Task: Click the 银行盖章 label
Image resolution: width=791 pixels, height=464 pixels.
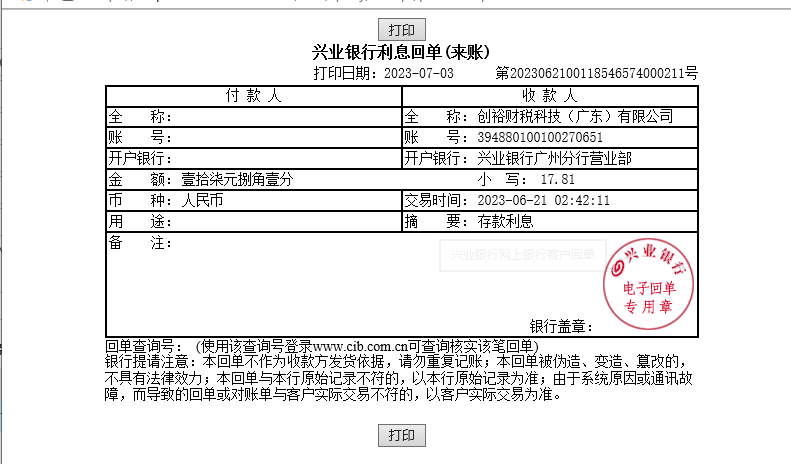Action: [561, 327]
